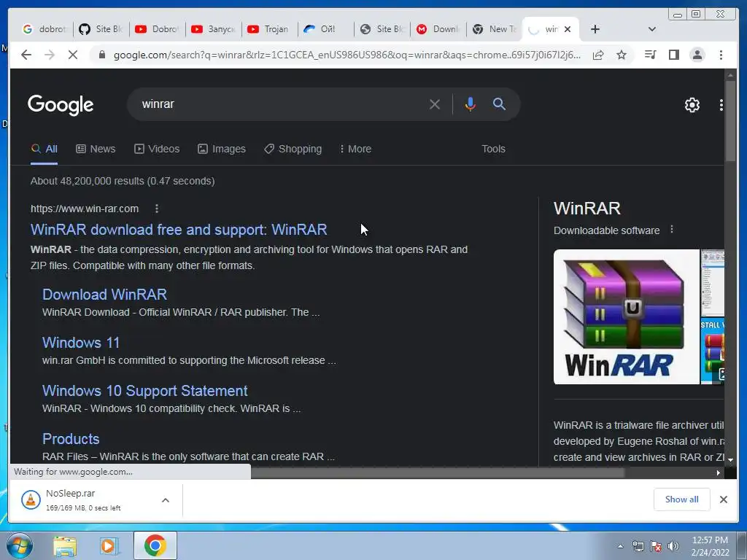Image resolution: width=747 pixels, height=560 pixels.
Task: Open the Chrome side panel
Action: click(x=673, y=55)
